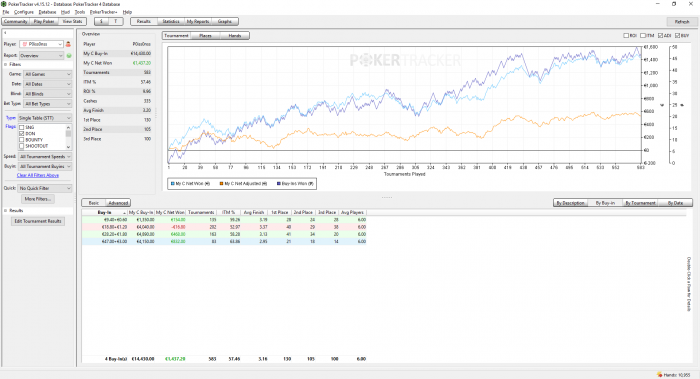Open the Help menu
The width and height of the screenshot is (700, 379).
[127, 12]
